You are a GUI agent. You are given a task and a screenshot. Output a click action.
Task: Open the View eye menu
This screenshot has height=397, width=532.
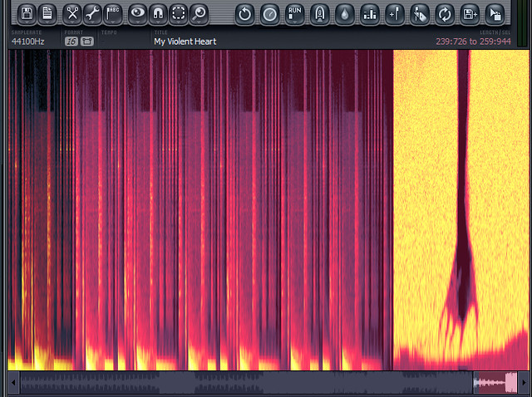tap(138, 14)
